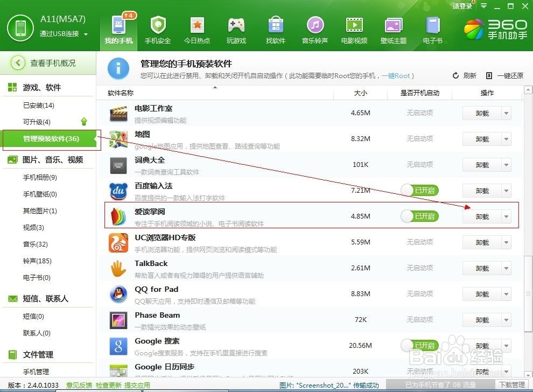The image size is (533, 392).
Task: Open the 壁纸主题 wallpaper section
Action: point(393,30)
